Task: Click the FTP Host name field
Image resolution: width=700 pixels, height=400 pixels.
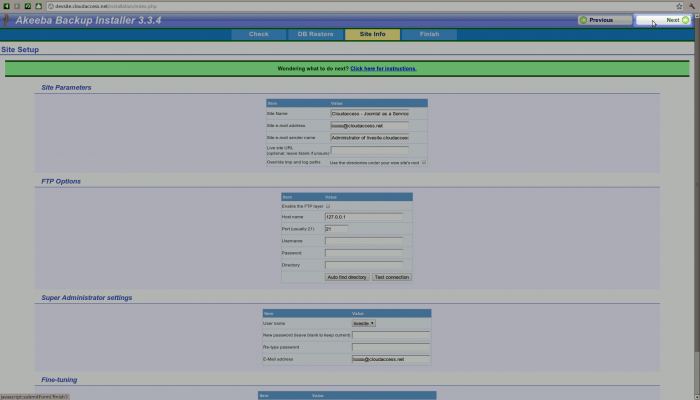Action: 364,217
